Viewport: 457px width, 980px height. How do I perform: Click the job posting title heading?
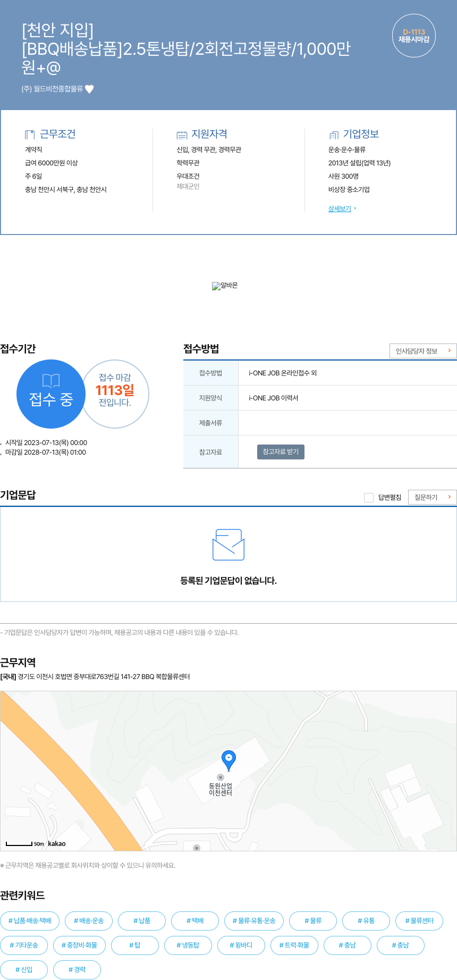(186, 48)
